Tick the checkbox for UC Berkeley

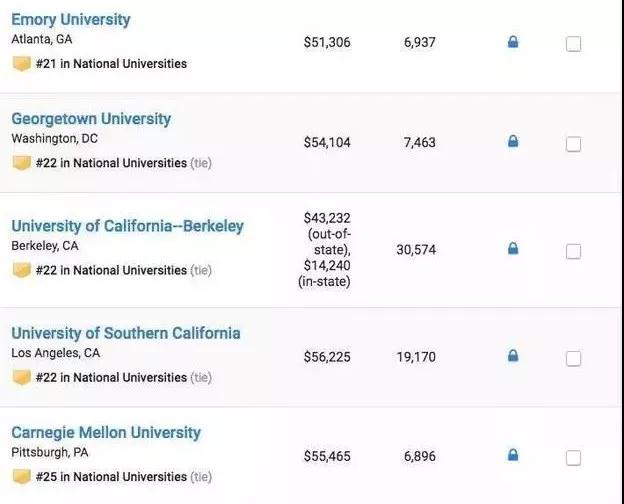pyautogui.click(x=573, y=250)
